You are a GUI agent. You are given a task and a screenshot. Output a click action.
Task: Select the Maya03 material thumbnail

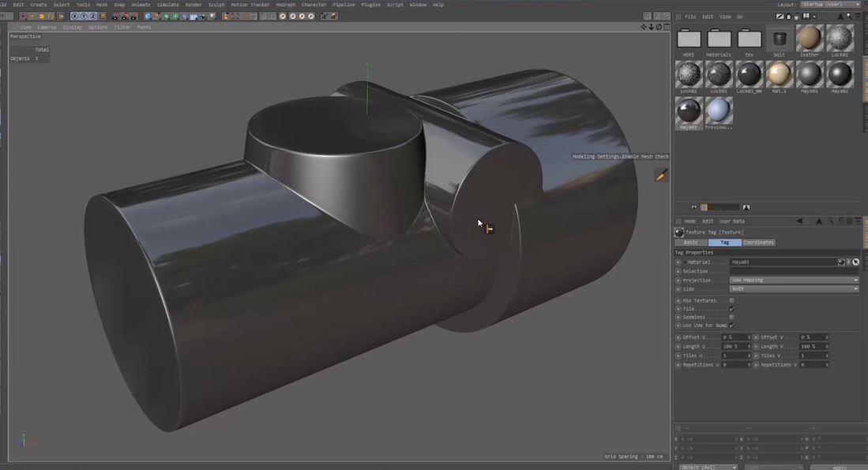click(x=688, y=109)
